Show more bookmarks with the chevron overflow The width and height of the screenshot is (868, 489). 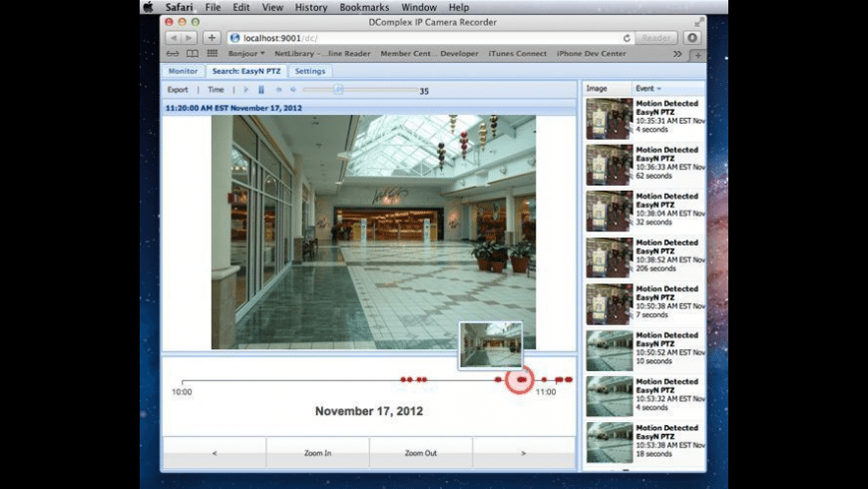tap(677, 54)
